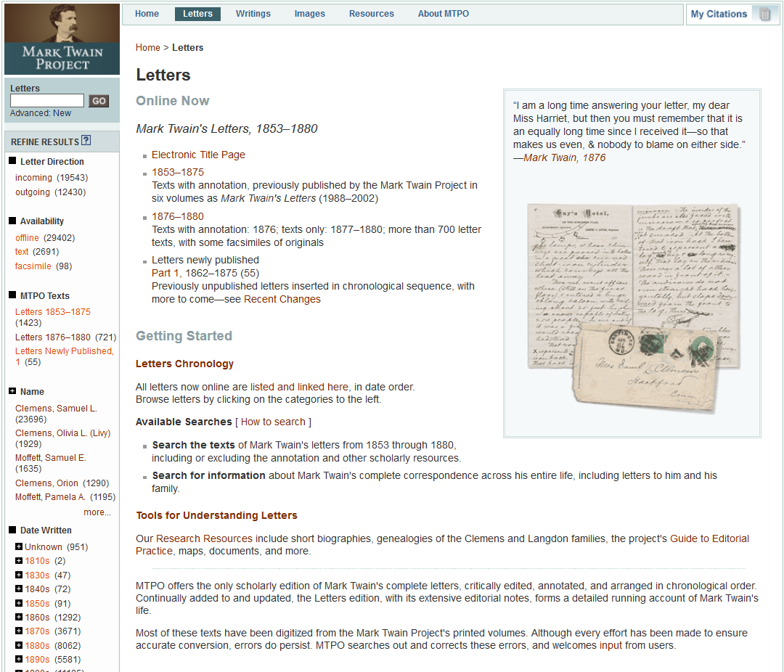Viewport: 784px width, 672px height.
Task: Filter letters with Unknown date
Action: tap(44, 546)
